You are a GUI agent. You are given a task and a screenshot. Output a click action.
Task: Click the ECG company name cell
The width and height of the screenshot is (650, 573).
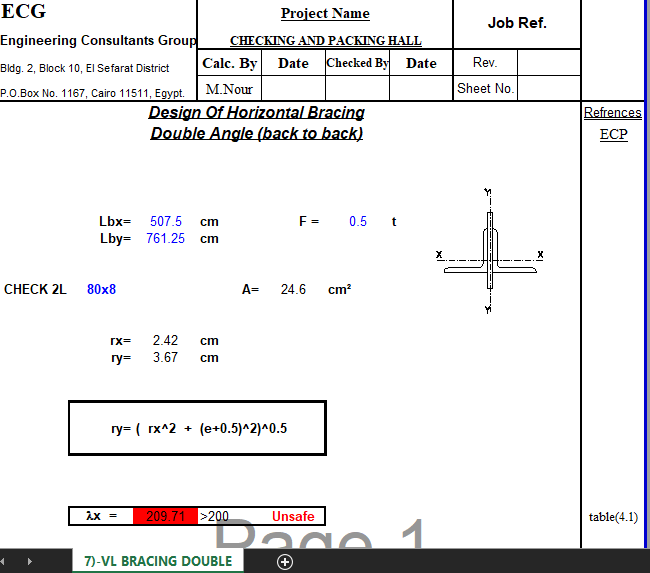tap(23, 11)
